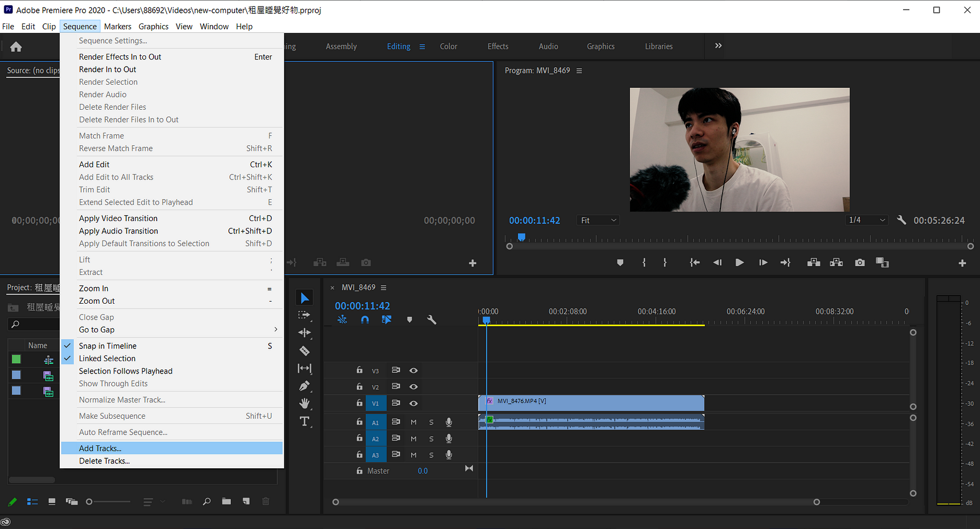Toggle Snap in Timeline magnet icon
The height and width of the screenshot is (529, 980).
pos(365,320)
